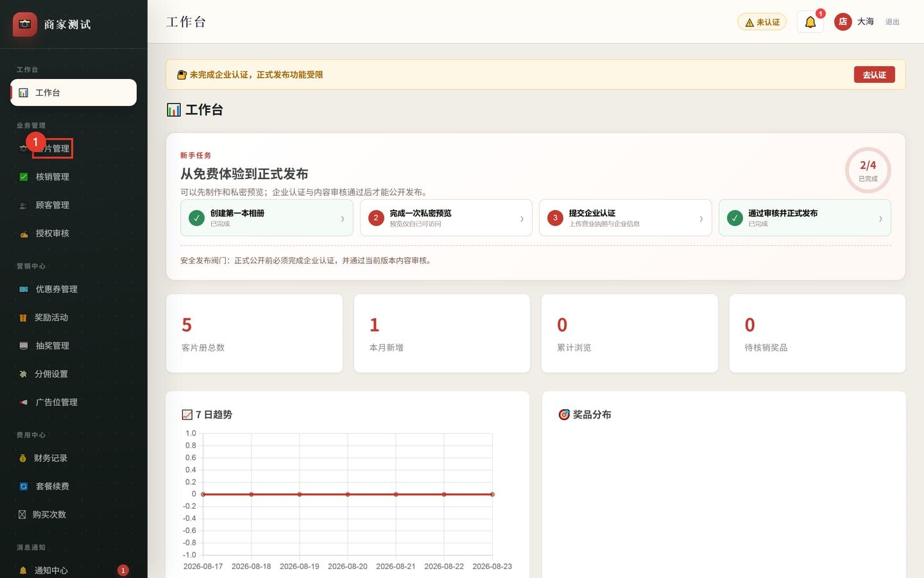The image size is (924, 578).
Task: Click the 未完成企业认证 warning banner text
Action: (x=256, y=74)
